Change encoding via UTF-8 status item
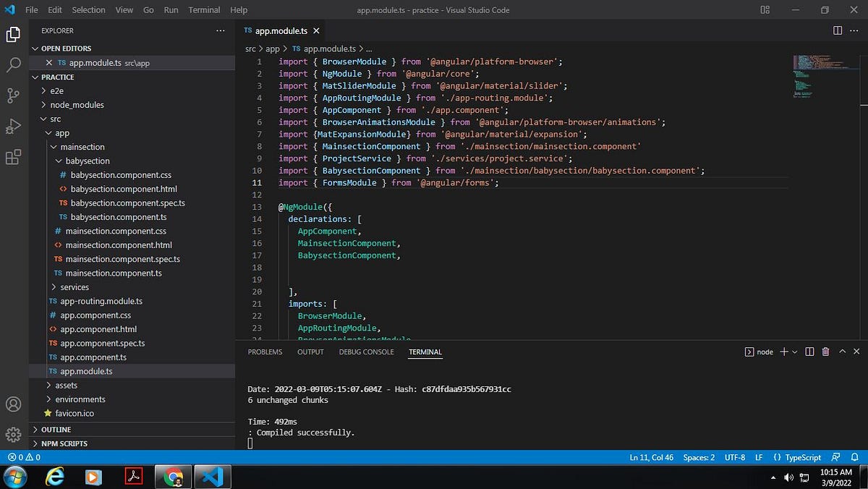This screenshot has height=489, width=868. pos(734,457)
